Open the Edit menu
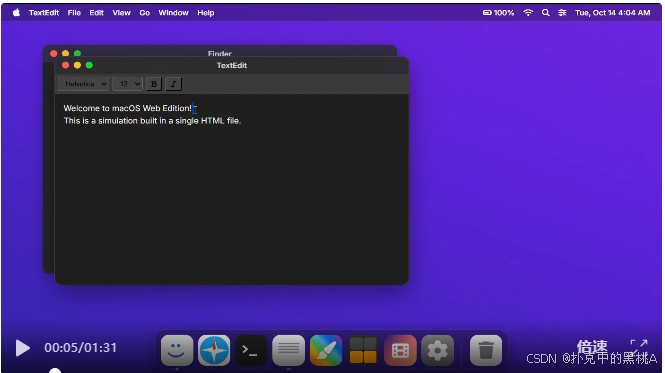The image size is (665, 373). point(96,13)
